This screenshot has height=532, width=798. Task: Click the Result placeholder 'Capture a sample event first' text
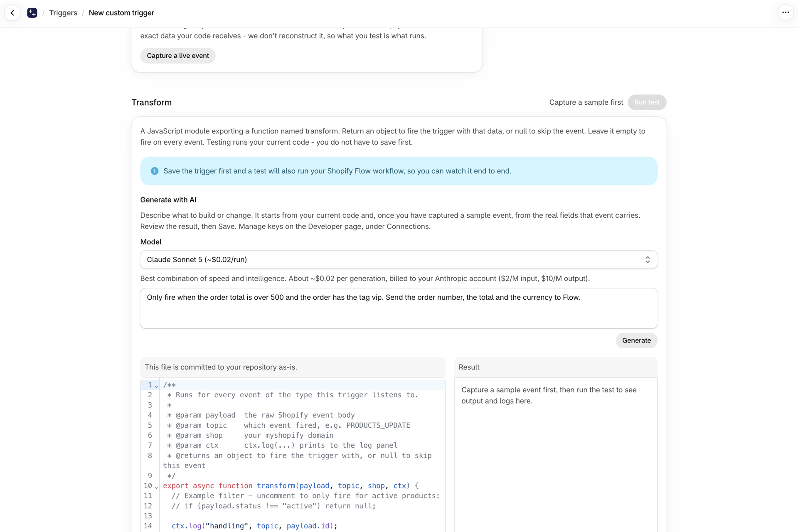(549, 395)
